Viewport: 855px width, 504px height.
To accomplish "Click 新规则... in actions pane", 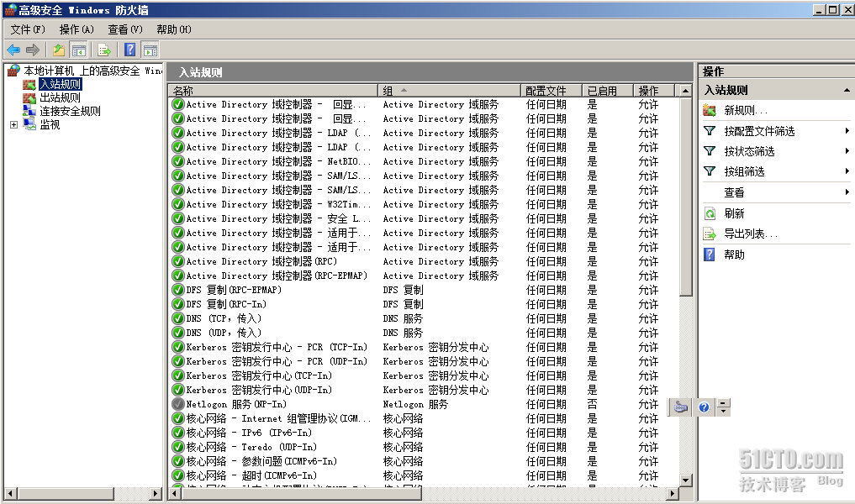I will coord(746,111).
